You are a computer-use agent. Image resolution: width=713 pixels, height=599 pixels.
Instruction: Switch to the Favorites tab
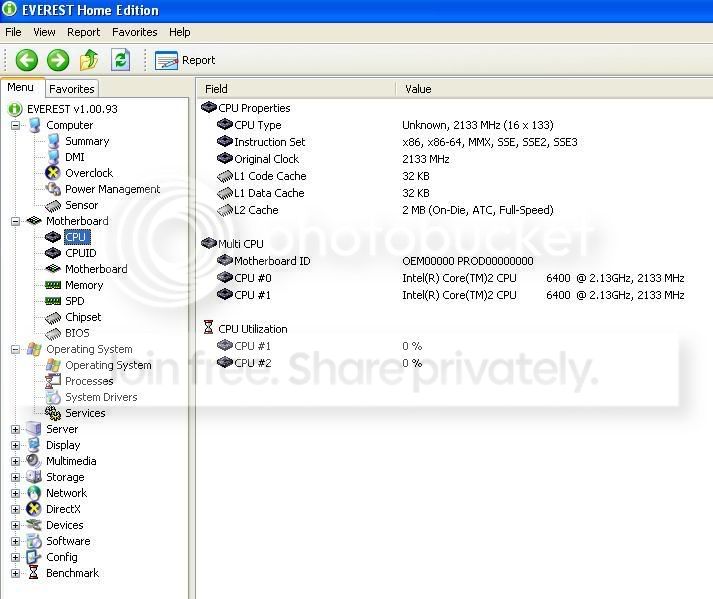(x=72, y=89)
